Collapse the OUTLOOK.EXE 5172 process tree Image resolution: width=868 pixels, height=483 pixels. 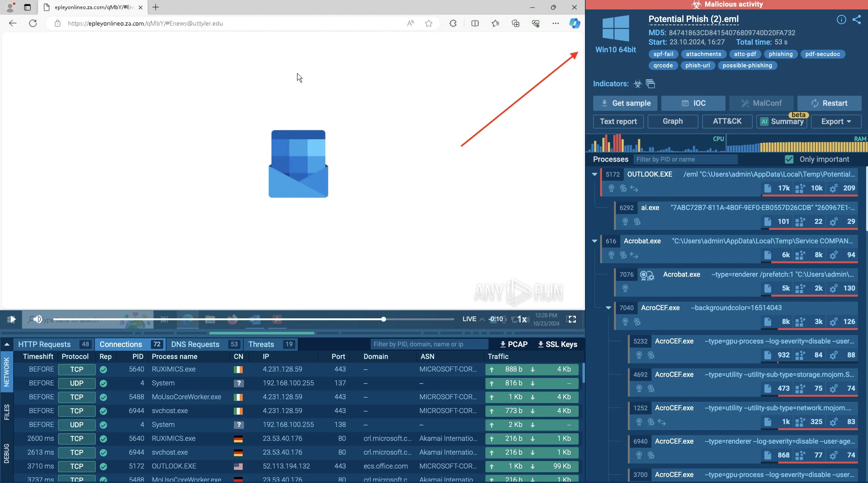(x=594, y=174)
